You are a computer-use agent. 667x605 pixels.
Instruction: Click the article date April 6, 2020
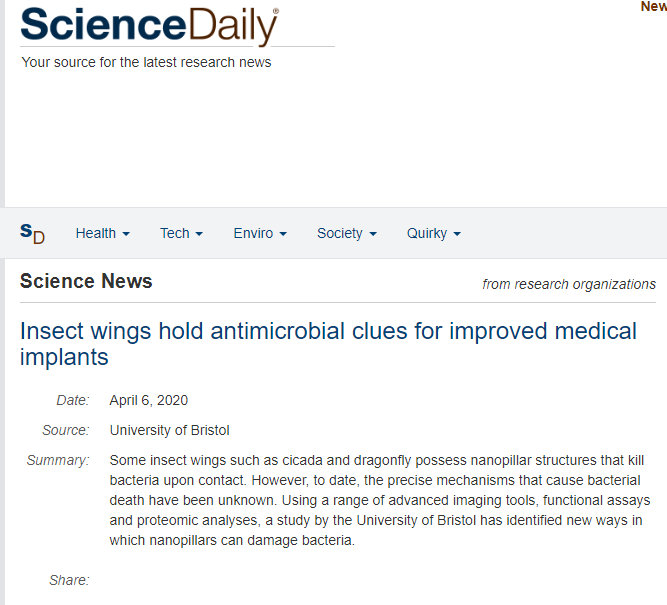point(148,400)
